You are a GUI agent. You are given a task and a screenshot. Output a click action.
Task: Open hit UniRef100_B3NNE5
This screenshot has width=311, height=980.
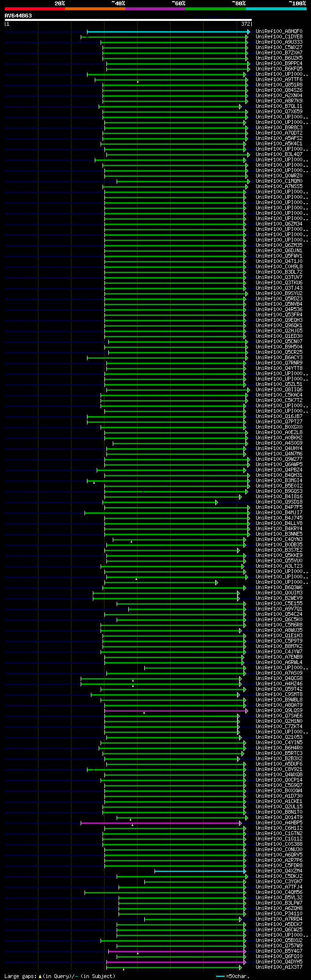(279, 534)
